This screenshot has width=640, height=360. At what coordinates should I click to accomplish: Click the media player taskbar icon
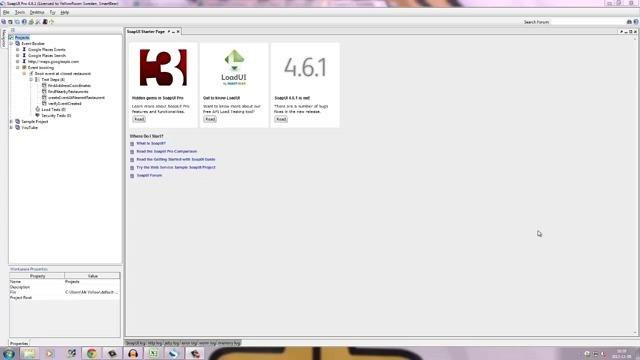(50, 353)
